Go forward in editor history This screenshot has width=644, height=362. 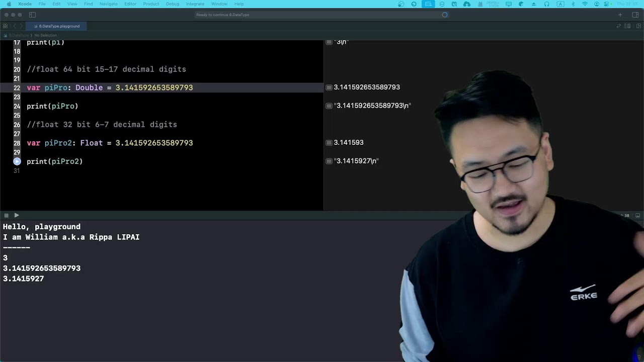click(21, 26)
